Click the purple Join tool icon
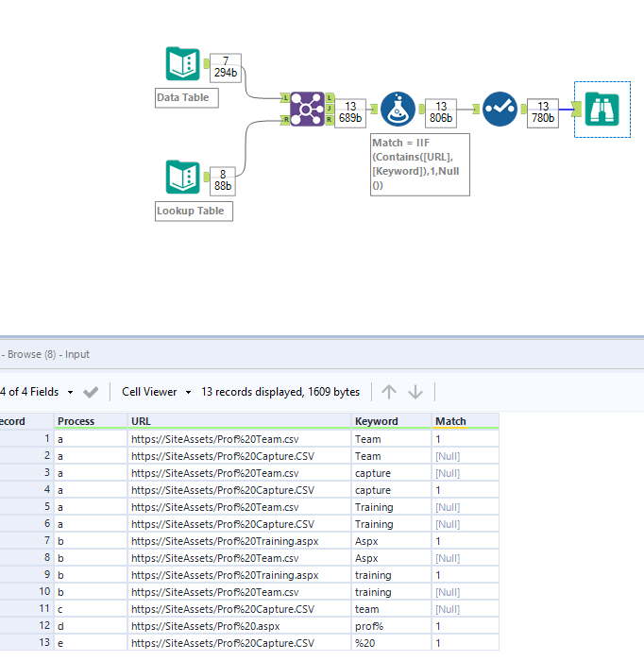 pyautogui.click(x=307, y=109)
